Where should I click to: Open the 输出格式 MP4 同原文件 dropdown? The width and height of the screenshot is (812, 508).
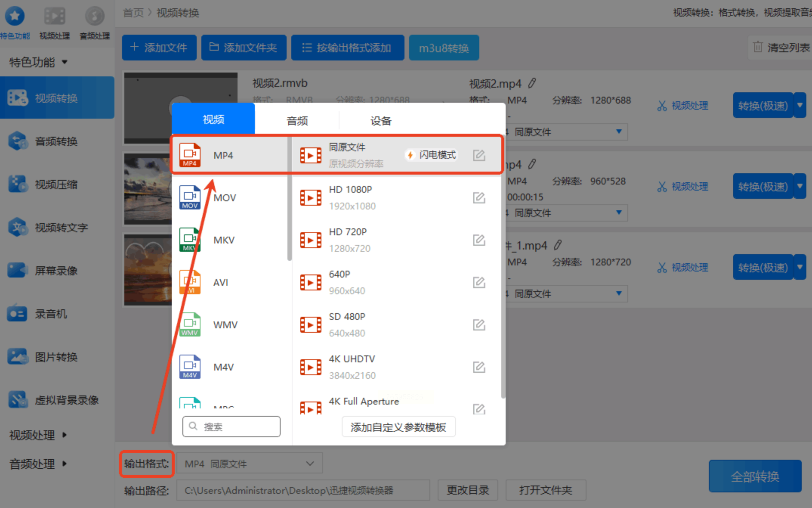click(249, 463)
